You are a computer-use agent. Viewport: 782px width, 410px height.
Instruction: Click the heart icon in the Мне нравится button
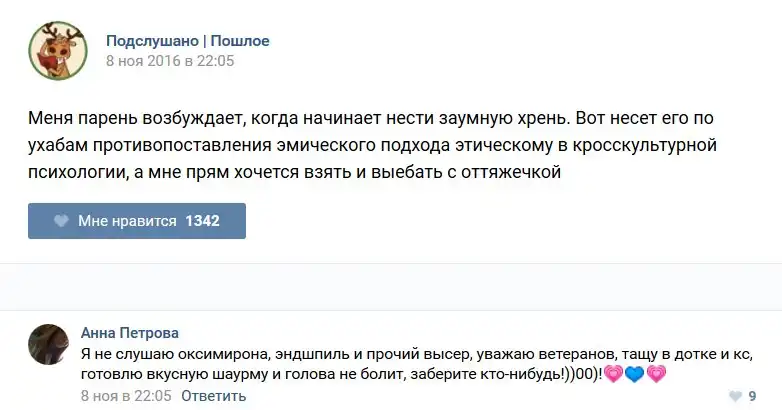tap(61, 221)
